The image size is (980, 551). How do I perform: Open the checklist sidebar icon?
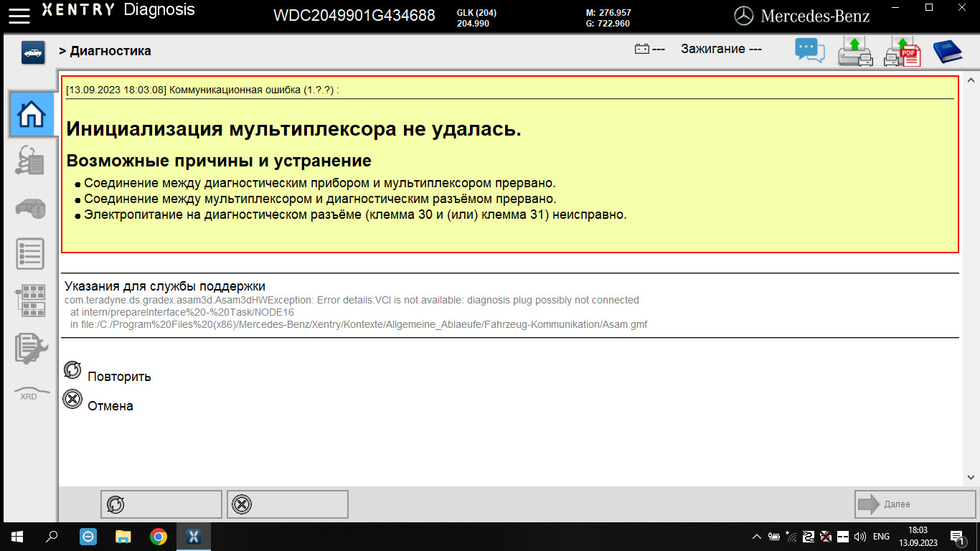30,254
